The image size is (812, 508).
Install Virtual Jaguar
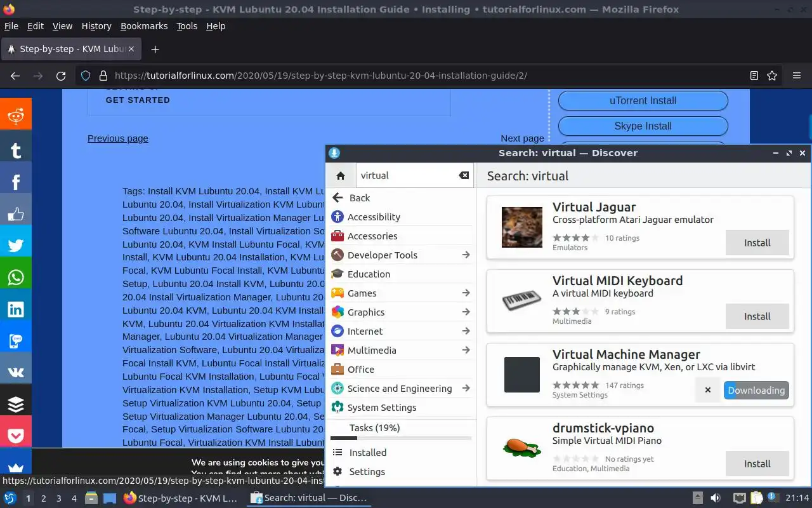point(757,243)
